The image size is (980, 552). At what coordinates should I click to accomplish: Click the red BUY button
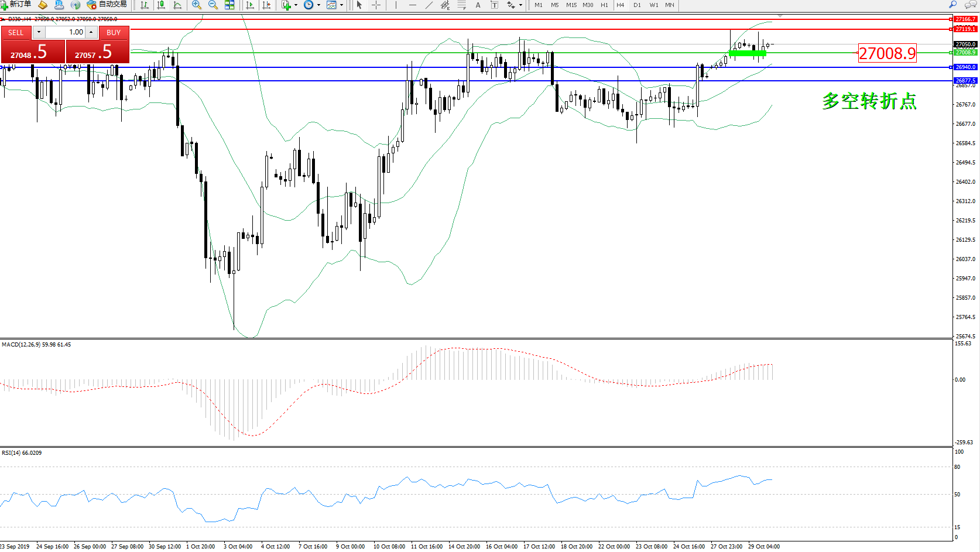pyautogui.click(x=114, y=33)
